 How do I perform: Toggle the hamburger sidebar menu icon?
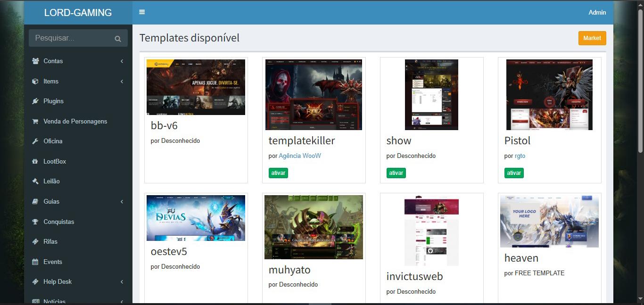142,12
